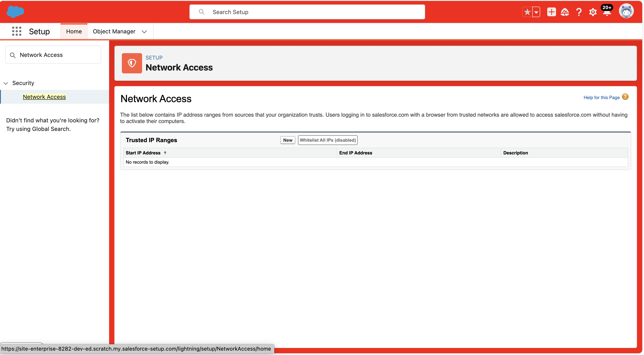644x355 pixels.
Task: Click the Salesforce cloud logo
Action: 15,11
